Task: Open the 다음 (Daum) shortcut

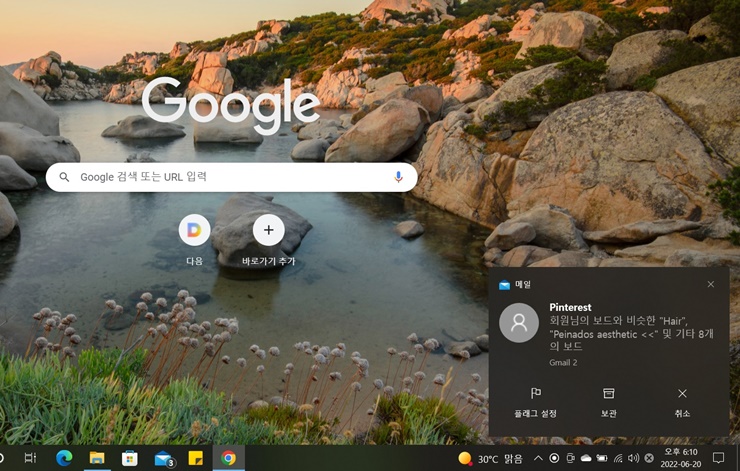Action: tap(194, 230)
